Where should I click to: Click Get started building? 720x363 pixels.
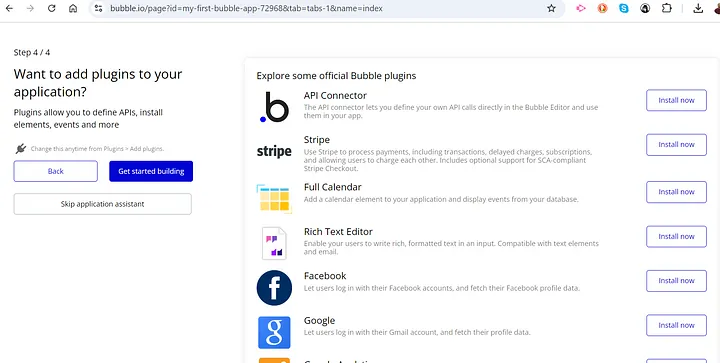point(151,171)
